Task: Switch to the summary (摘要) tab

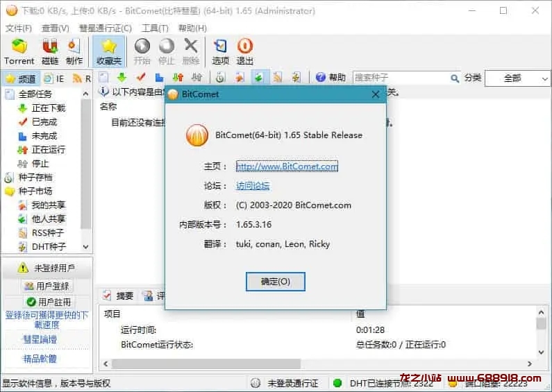Action: pyautogui.click(x=118, y=296)
